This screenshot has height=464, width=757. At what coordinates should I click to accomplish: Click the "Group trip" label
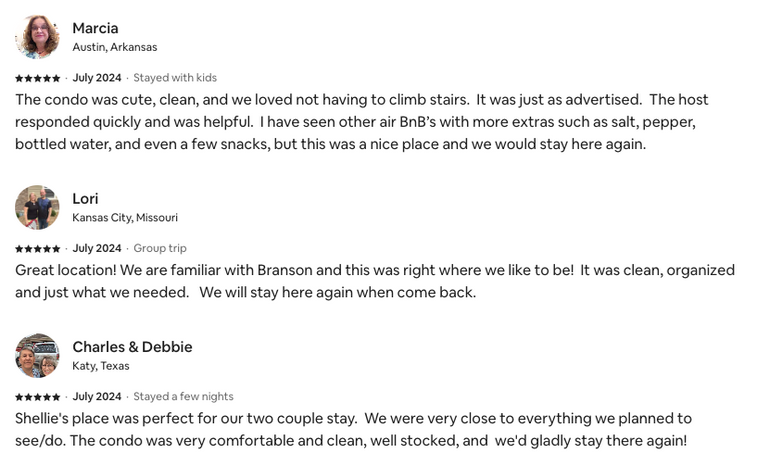pos(160,248)
